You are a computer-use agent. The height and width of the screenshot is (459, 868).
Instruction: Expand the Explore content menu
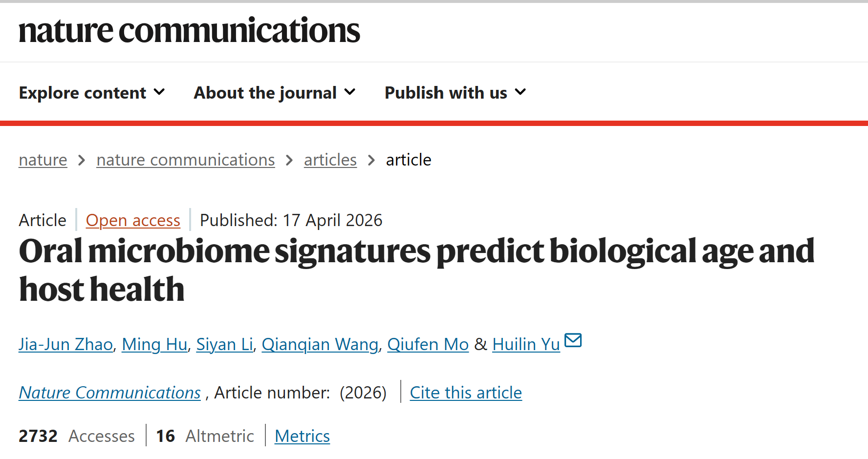(x=92, y=93)
